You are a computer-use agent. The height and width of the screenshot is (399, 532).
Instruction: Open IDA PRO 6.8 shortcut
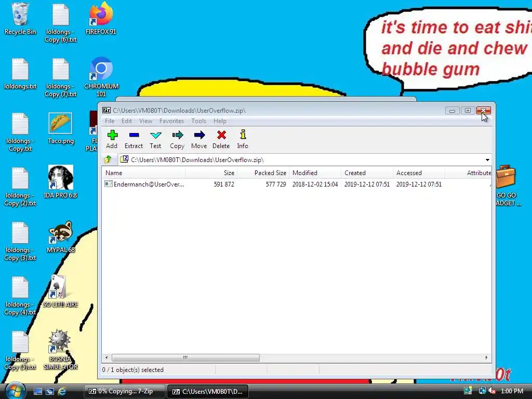(x=60, y=182)
